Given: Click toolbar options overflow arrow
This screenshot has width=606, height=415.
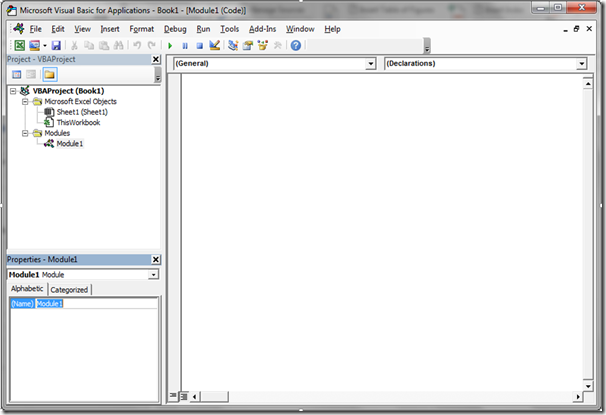Looking at the screenshot, I should click(x=427, y=46).
